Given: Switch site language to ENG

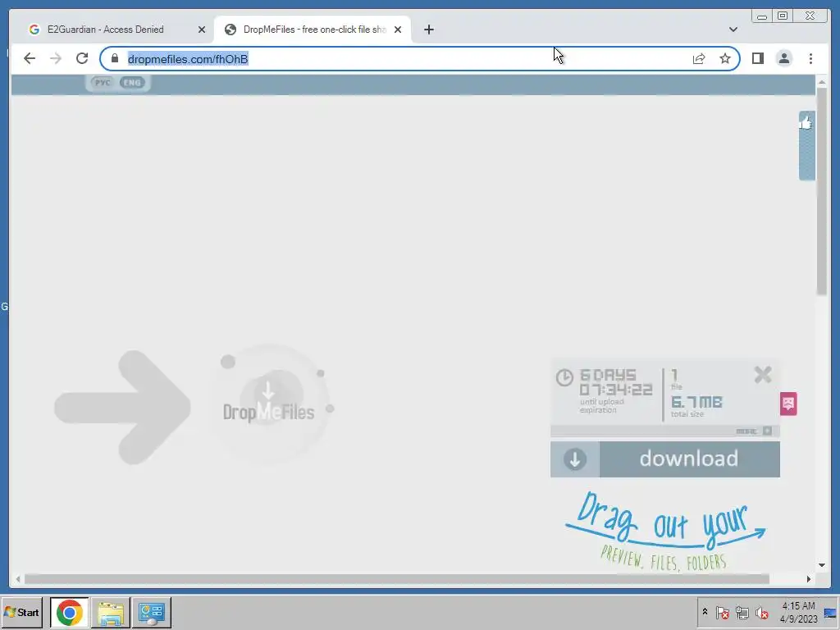Looking at the screenshot, I should (x=132, y=83).
